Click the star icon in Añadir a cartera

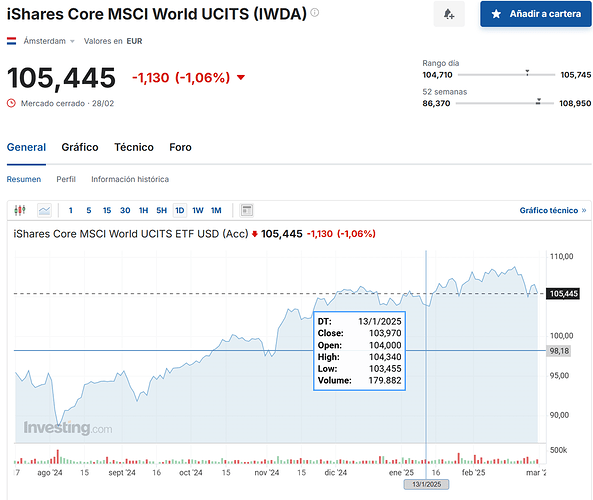point(496,14)
